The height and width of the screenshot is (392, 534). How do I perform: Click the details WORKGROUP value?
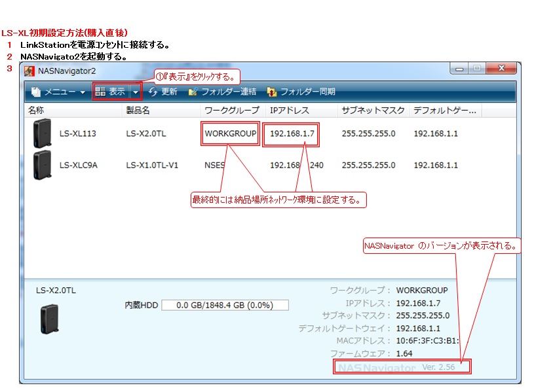(x=421, y=291)
